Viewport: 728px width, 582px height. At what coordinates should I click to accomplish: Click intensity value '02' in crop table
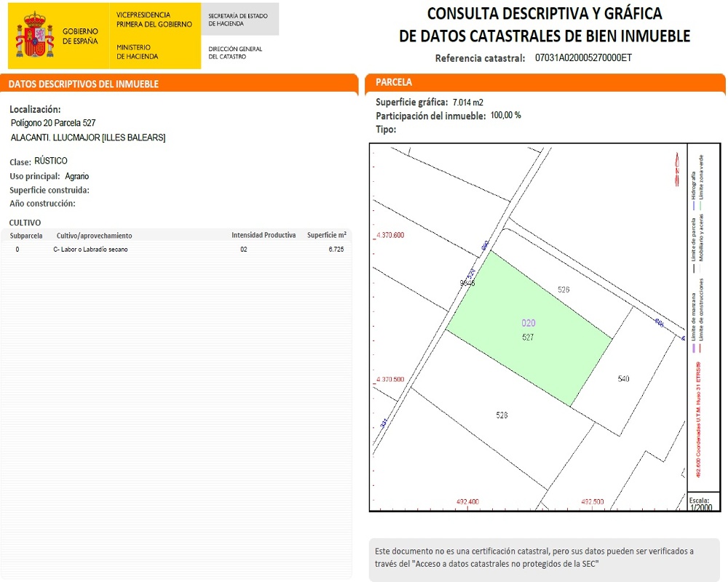pyautogui.click(x=244, y=250)
